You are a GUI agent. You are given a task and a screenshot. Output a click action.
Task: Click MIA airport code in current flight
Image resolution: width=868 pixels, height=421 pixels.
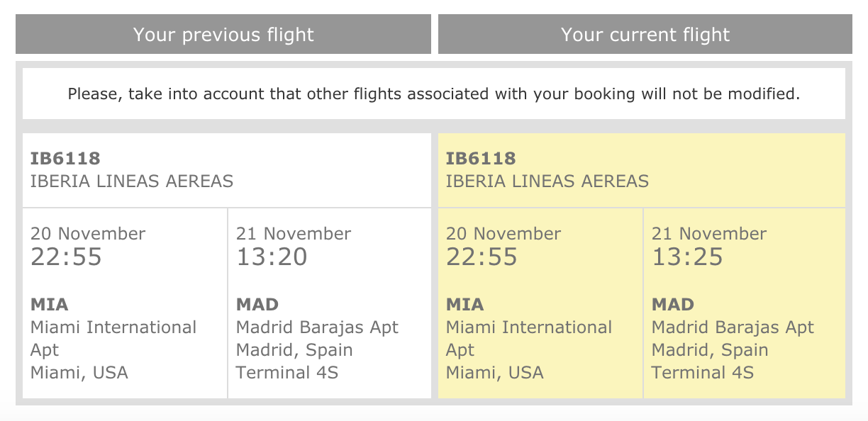click(465, 305)
